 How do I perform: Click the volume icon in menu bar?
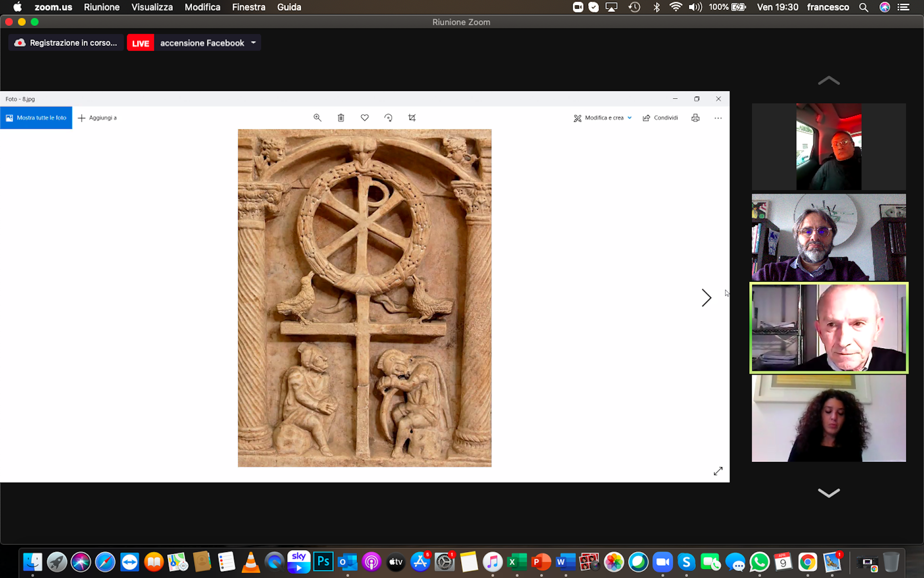click(x=695, y=7)
